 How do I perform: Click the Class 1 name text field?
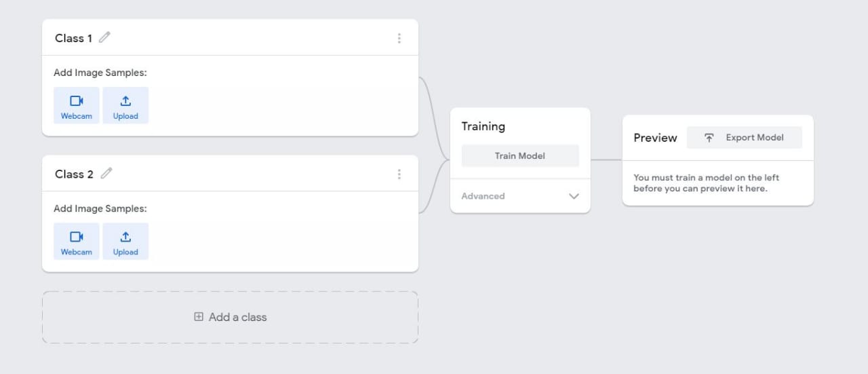[73, 38]
